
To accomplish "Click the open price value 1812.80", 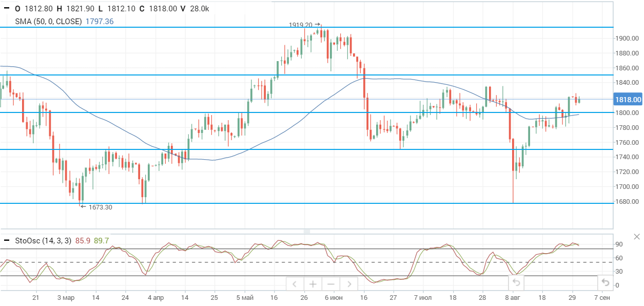I will (x=38, y=9).
